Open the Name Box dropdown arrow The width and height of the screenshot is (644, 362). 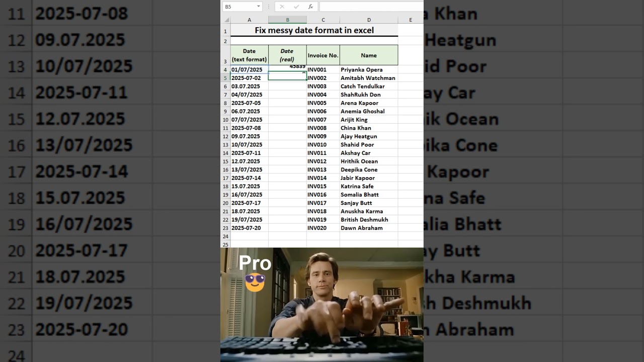(x=259, y=7)
